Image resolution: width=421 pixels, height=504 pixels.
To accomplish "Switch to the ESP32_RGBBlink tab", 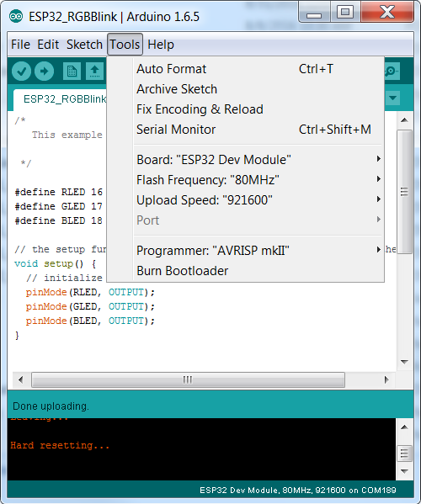I will pos(64,99).
